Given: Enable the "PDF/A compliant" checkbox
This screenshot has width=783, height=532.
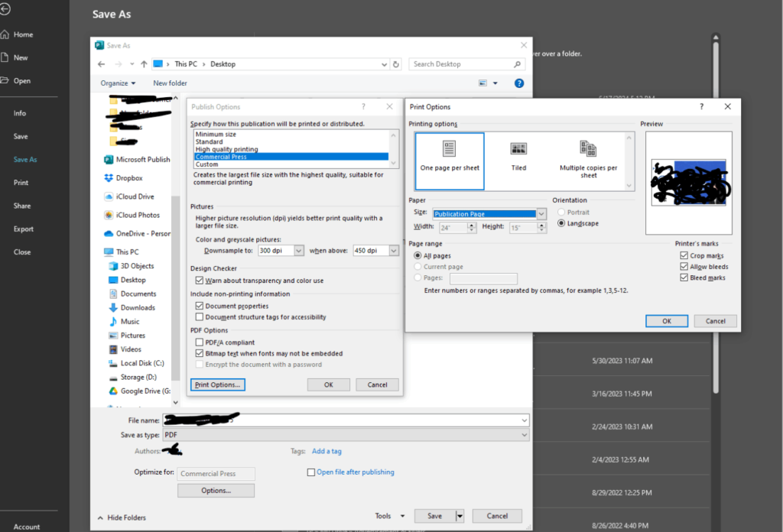Looking at the screenshot, I should coord(197,342).
